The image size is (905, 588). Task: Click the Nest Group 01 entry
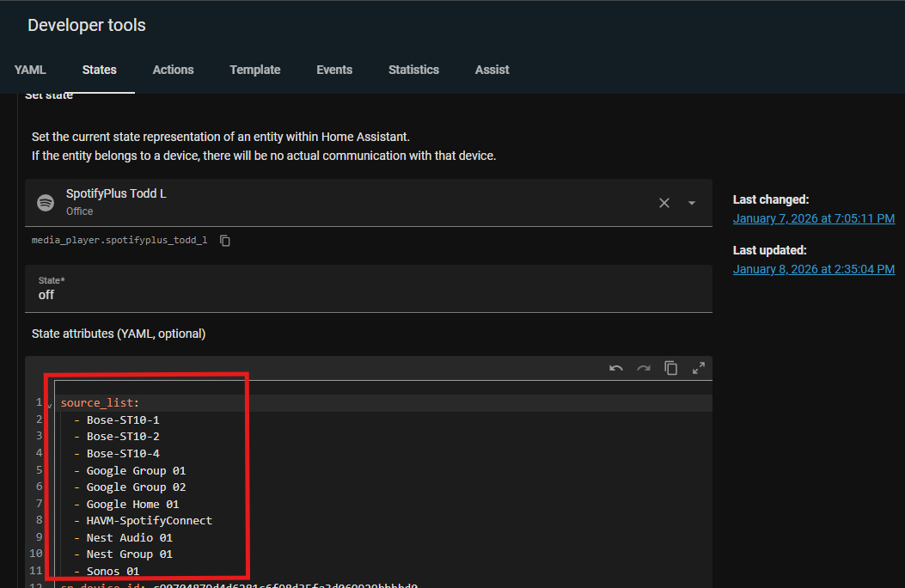pos(129,554)
